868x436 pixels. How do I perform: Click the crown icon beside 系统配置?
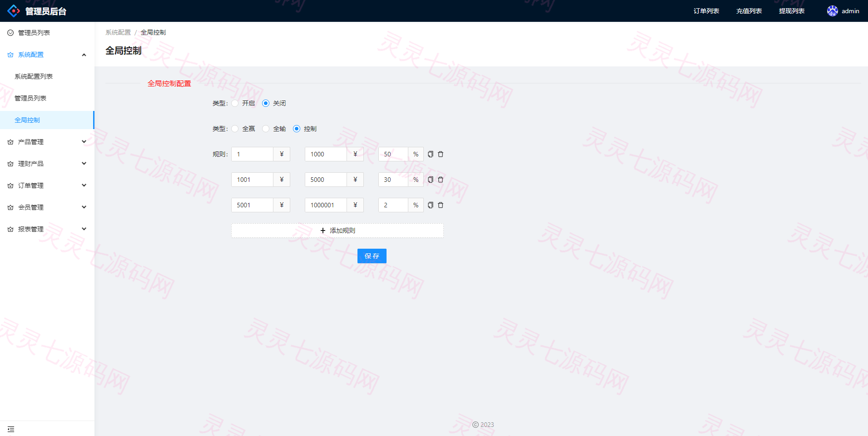pyautogui.click(x=10, y=55)
